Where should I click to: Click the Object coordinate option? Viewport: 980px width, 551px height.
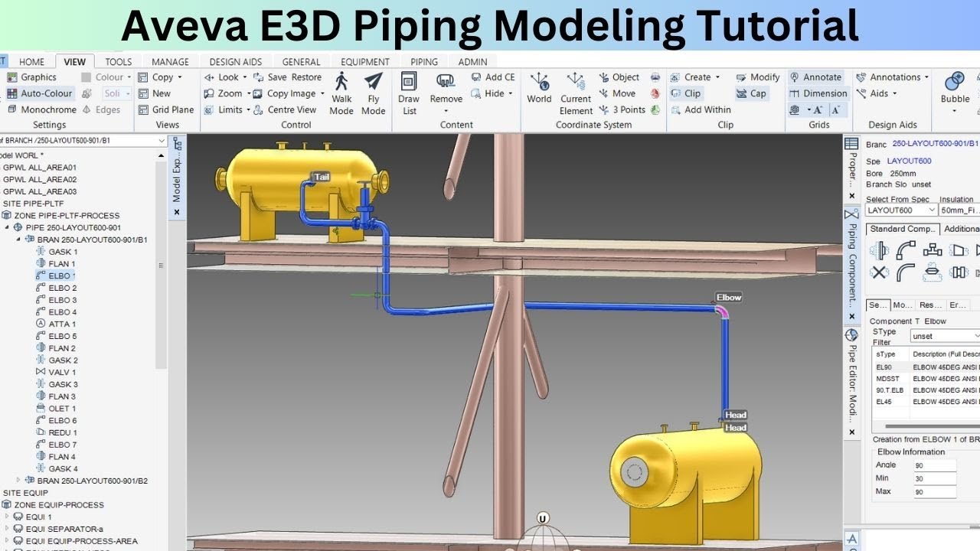(x=619, y=77)
